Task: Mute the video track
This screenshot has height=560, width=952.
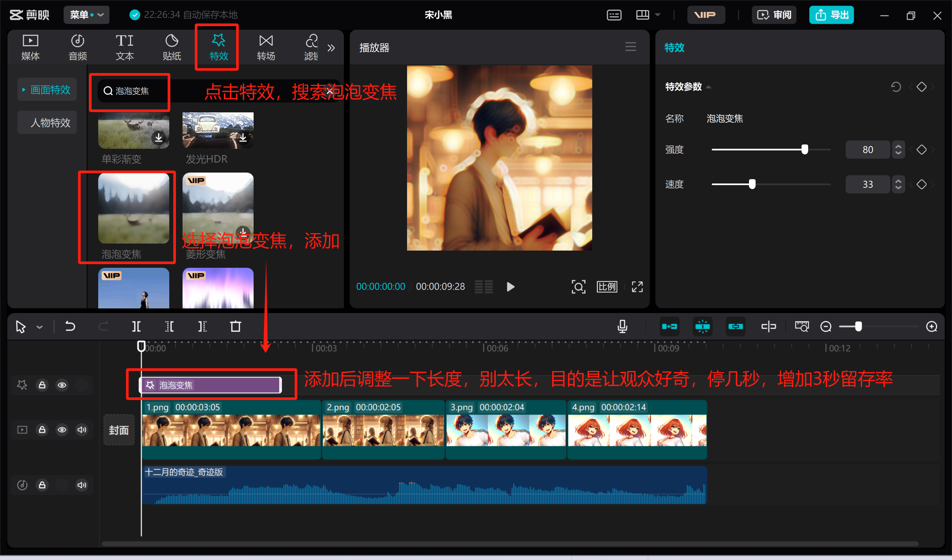Action: coord(82,430)
